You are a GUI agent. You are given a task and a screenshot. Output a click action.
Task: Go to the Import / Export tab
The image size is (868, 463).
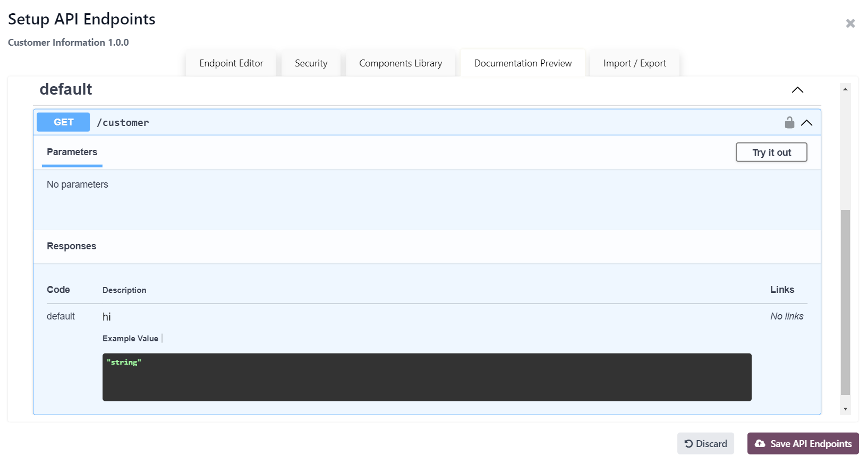tap(634, 63)
